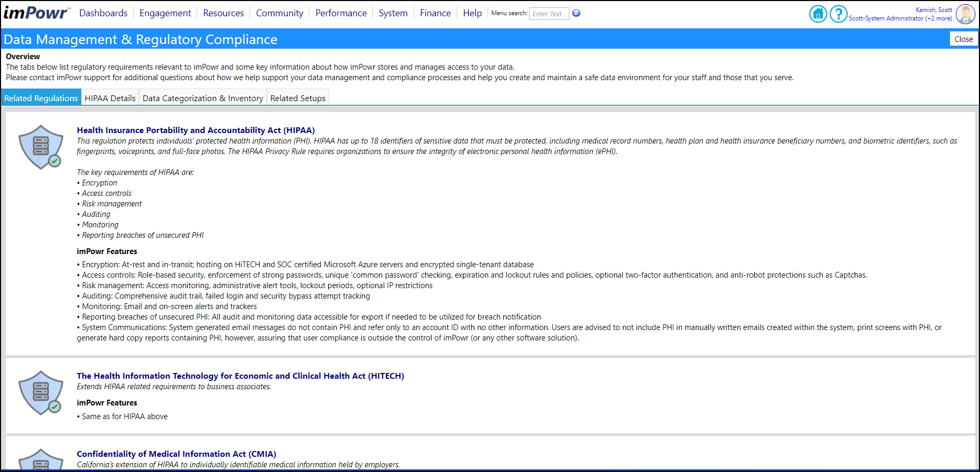The height and width of the screenshot is (472, 980).
Task: Click the 'Encryption: At-rest and in-transit' feature line
Action: [305, 265]
